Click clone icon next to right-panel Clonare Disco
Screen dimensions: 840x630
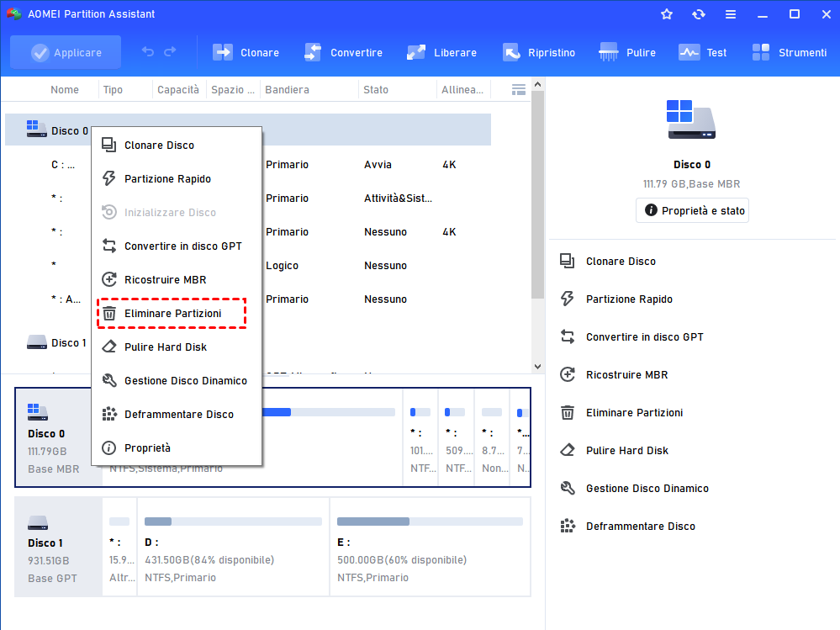tap(568, 261)
